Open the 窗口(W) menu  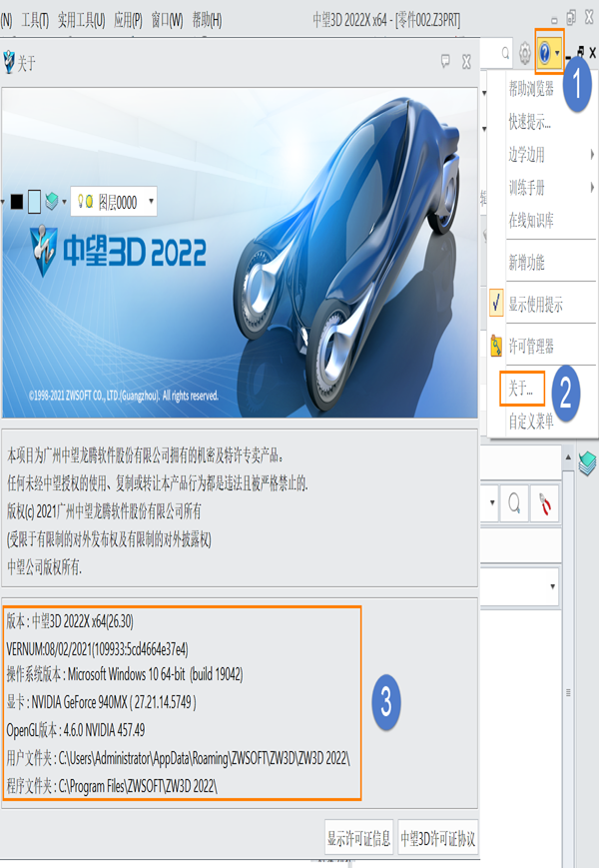[x=167, y=21]
